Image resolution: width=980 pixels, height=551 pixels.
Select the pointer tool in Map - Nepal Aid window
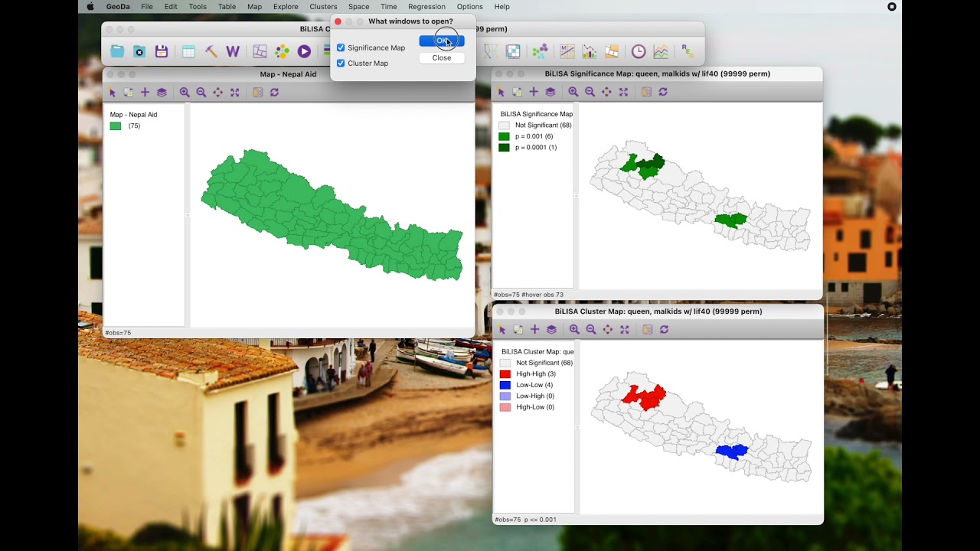tap(112, 93)
